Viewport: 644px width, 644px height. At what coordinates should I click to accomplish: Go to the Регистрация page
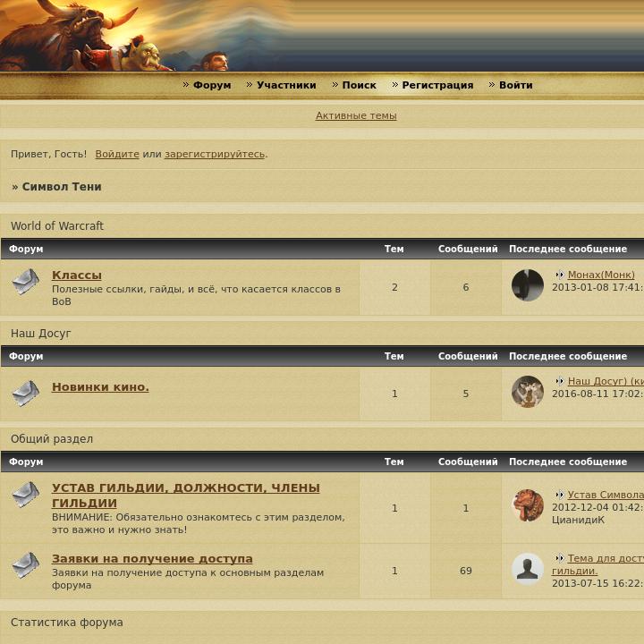(437, 85)
